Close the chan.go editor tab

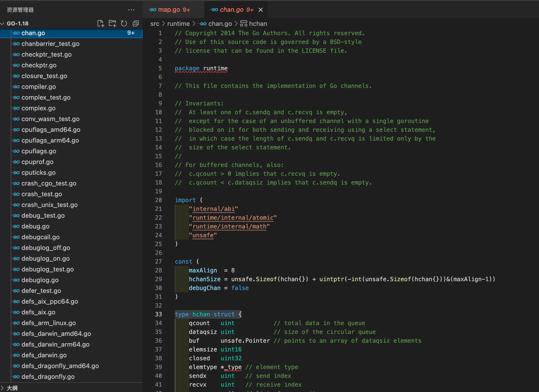261,10
